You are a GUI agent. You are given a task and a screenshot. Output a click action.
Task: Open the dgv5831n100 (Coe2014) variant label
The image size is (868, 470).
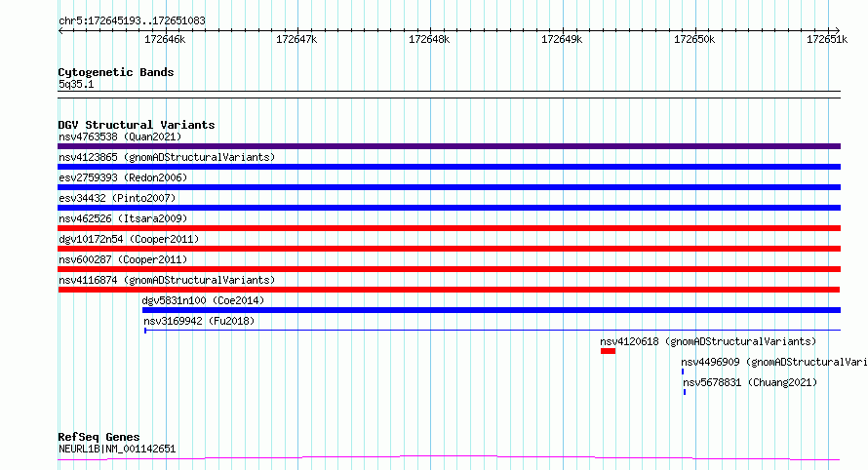[x=203, y=300]
